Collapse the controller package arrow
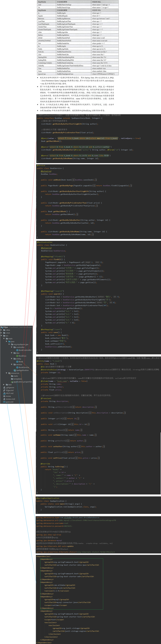Screen dimensions: 161x644 (x=11, y=347)
